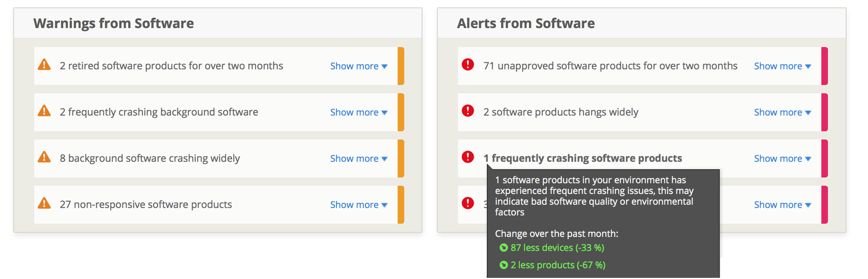
Task: Click red alert icon for unapproved software products
Action: (x=468, y=65)
